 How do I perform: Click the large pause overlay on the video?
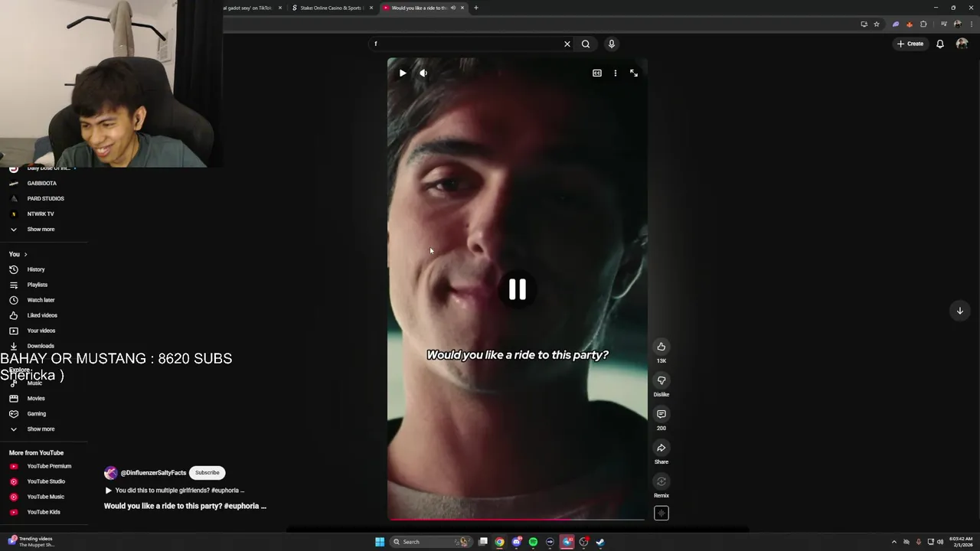point(518,289)
